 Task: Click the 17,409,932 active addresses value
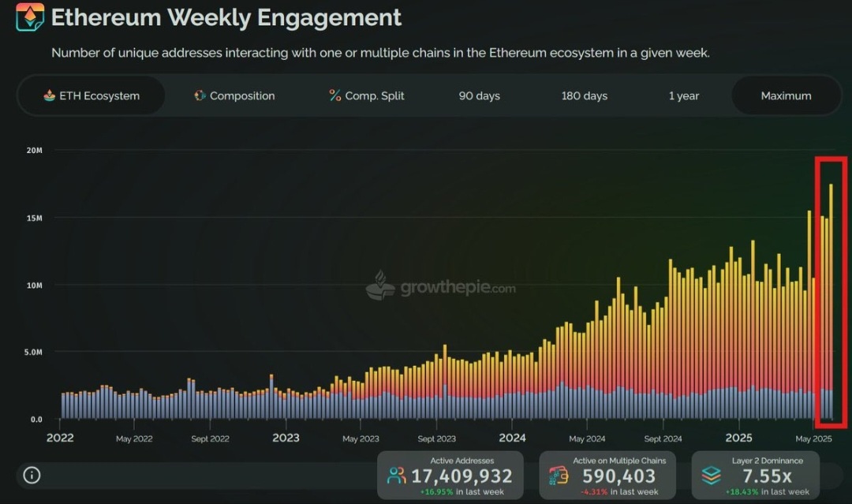click(x=461, y=476)
